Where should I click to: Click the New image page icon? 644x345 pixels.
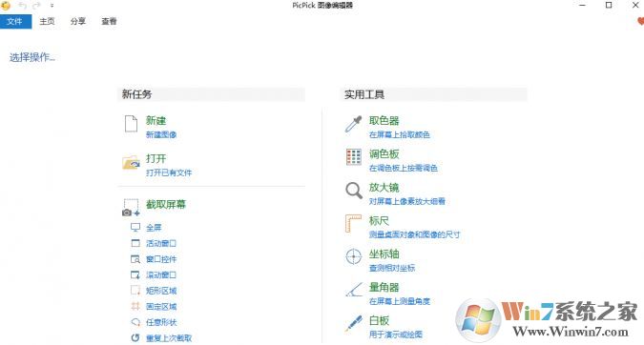point(131,124)
